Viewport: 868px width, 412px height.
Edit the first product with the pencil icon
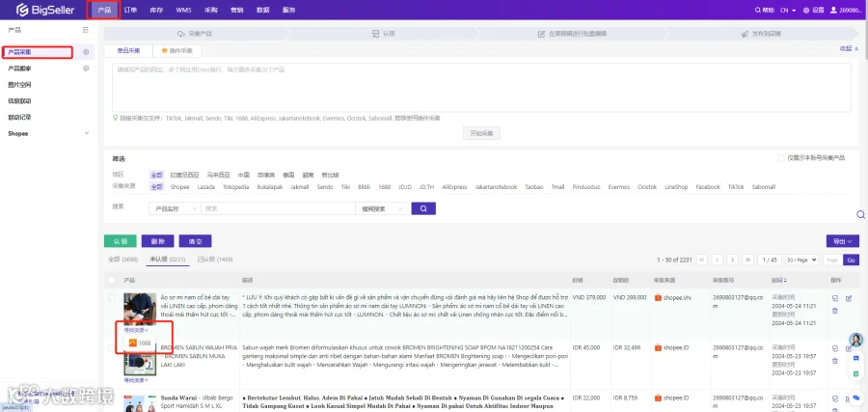pos(849,298)
